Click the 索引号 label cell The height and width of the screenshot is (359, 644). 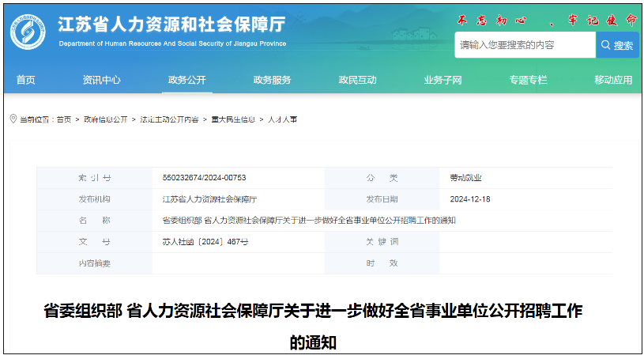click(95, 178)
